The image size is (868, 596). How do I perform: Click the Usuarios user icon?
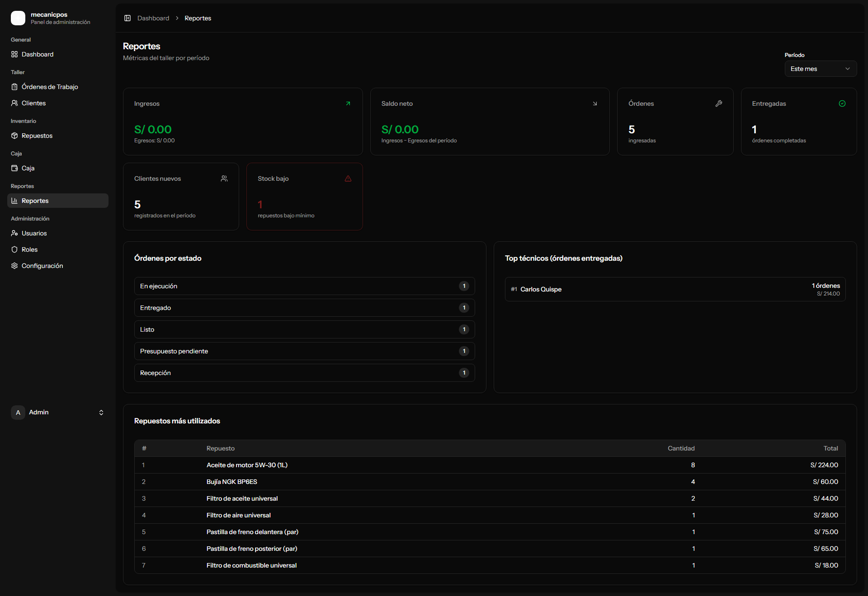14,233
